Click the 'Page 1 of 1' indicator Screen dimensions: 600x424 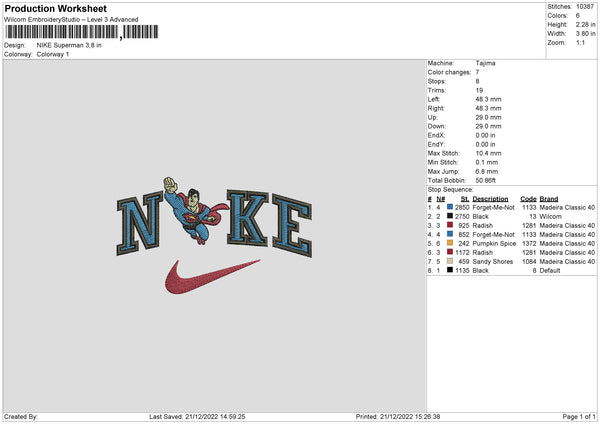click(579, 416)
